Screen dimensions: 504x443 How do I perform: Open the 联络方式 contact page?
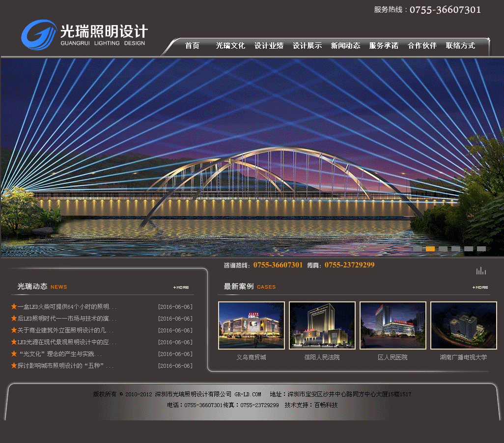tap(460, 46)
